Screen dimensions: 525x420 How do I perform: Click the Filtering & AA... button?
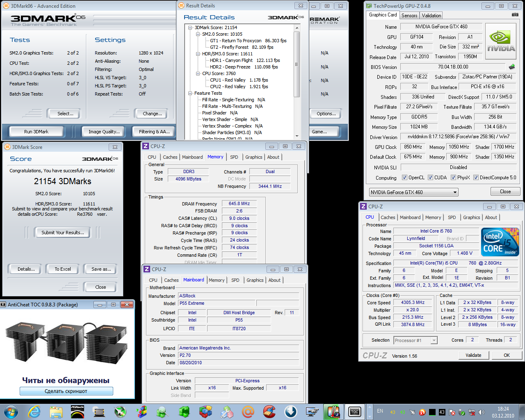click(154, 132)
